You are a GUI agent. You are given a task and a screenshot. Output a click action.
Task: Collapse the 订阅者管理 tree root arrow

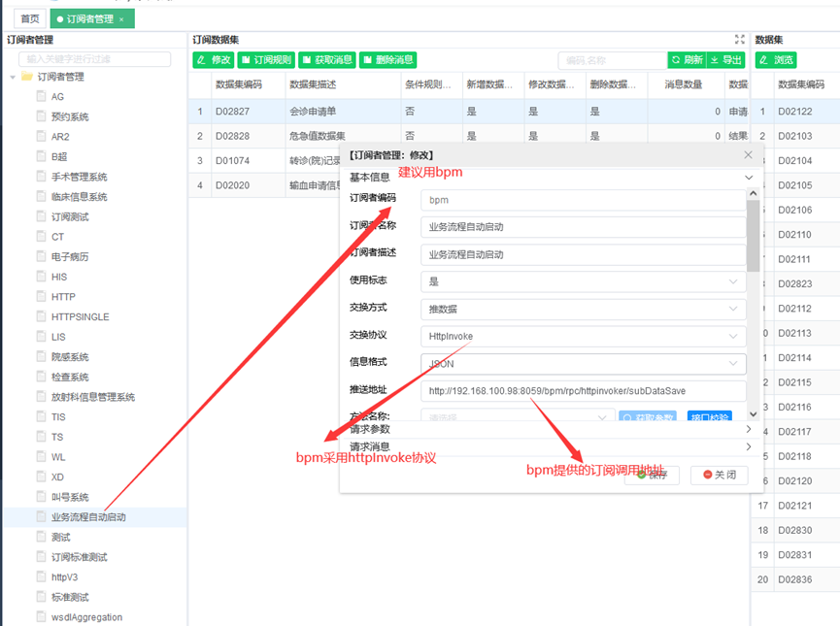coord(13,77)
